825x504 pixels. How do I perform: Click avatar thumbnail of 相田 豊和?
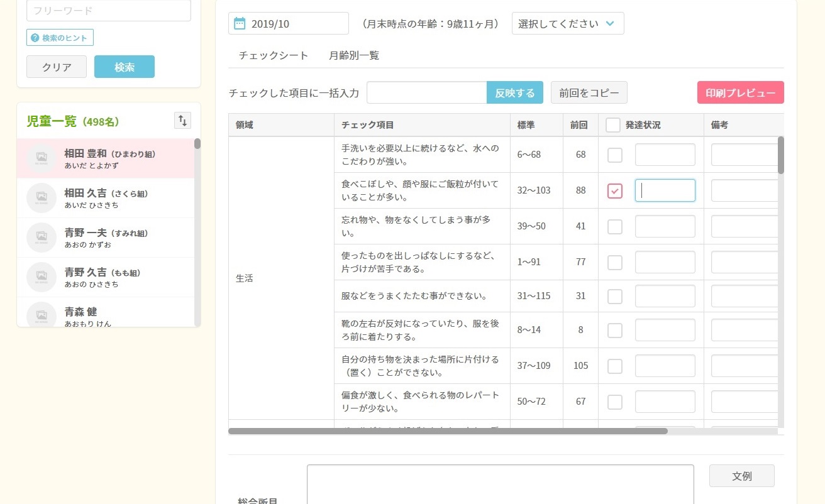pyautogui.click(x=42, y=158)
